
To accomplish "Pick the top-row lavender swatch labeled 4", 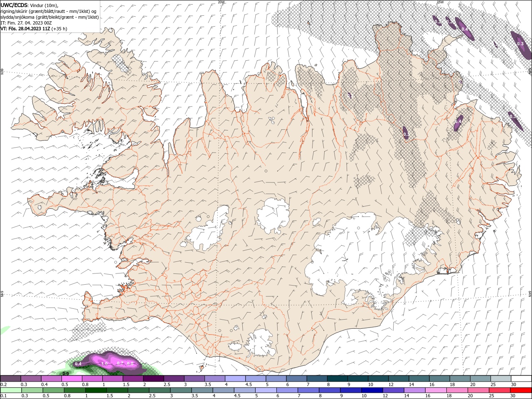I will click(x=235, y=379).
